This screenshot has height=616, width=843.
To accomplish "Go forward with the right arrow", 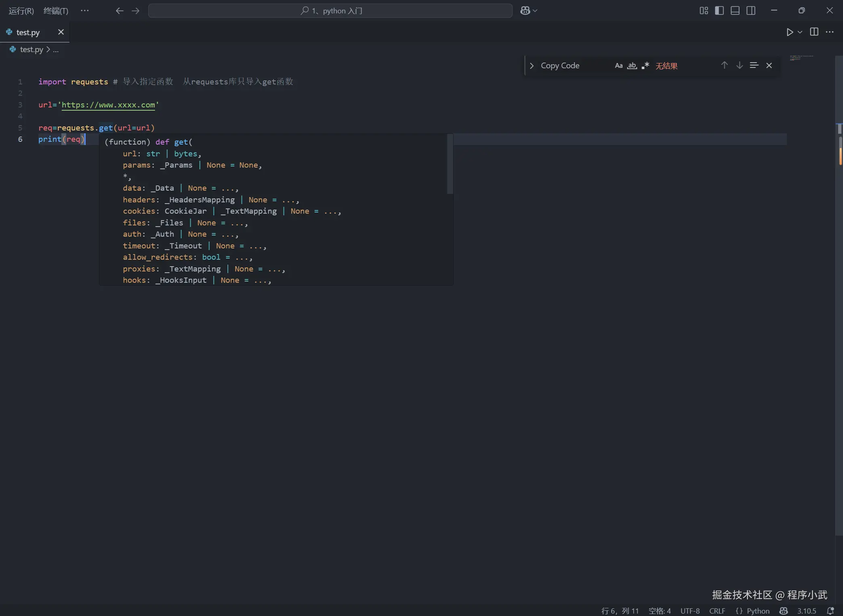I will [135, 11].
